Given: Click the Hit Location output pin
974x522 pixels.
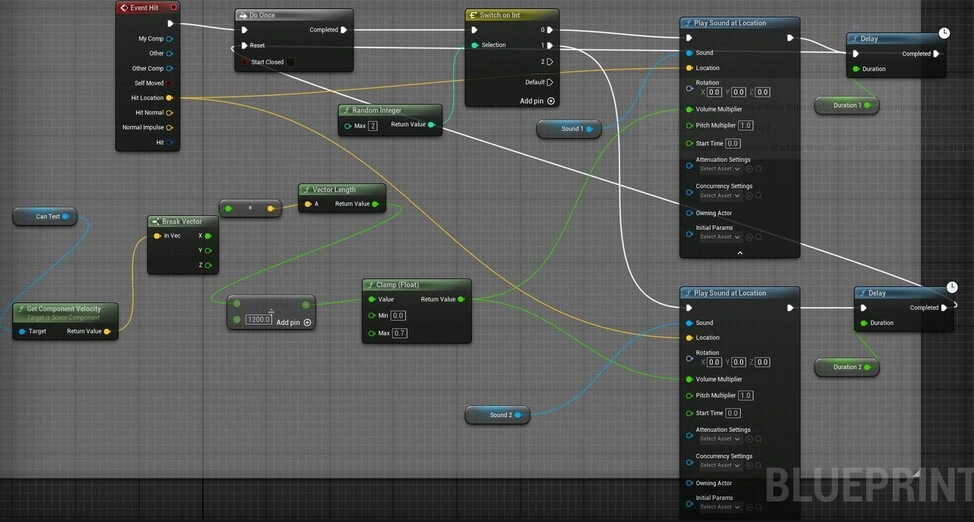Looking at the screenshot, I should [170, 98].
